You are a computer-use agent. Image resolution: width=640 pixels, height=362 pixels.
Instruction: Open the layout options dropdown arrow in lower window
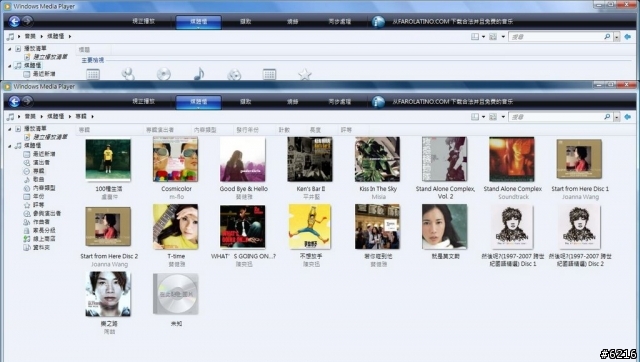pyautogui.click(x=483, y=117)
